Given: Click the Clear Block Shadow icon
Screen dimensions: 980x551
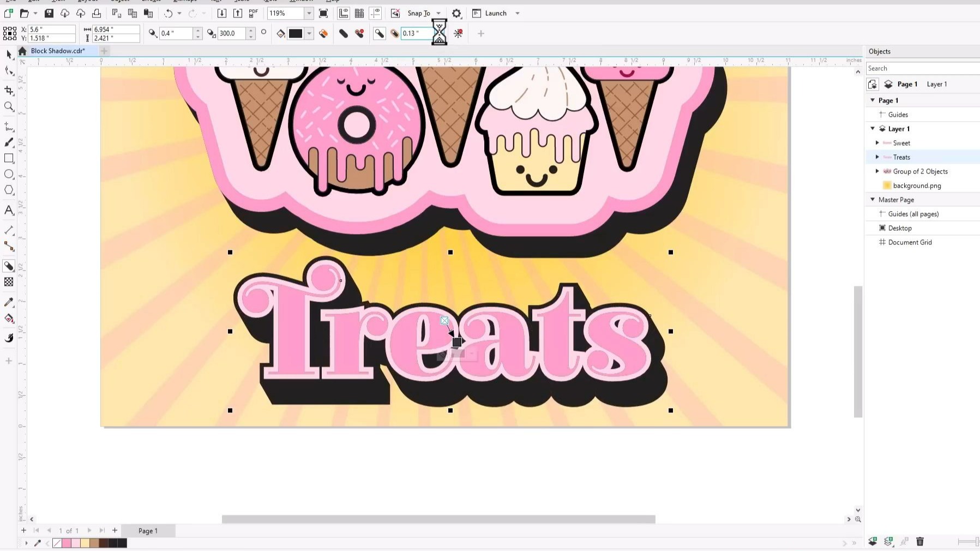Looking at the screenshot, I should pyautogui.click(x=458, y=33).
